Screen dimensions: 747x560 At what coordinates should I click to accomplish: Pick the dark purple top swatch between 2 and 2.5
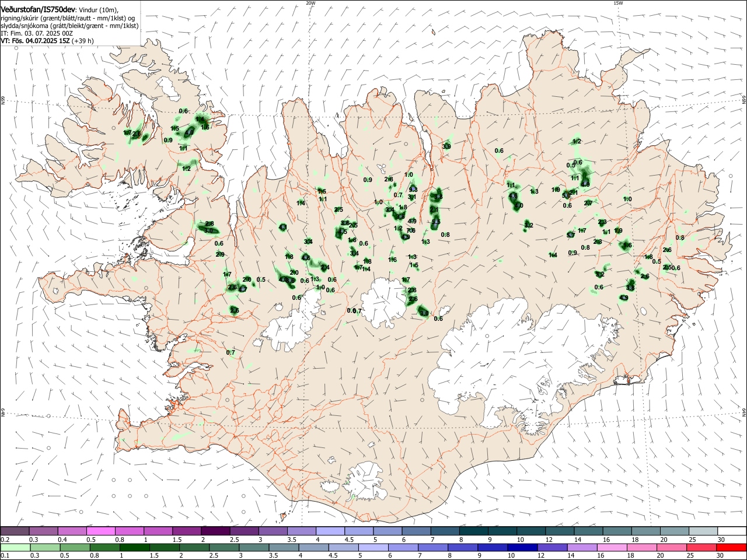point(215,531)
